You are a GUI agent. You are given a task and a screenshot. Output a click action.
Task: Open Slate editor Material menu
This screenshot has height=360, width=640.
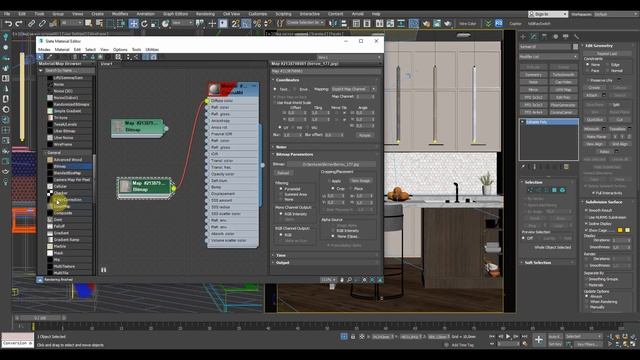click(62, 49)
